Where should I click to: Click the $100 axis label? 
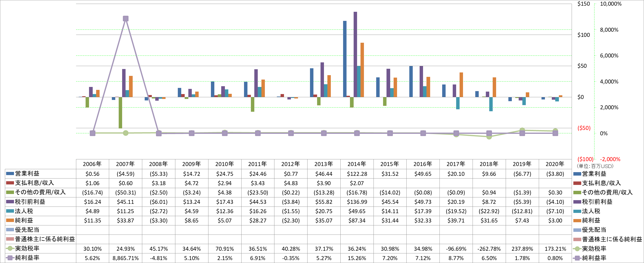coord(583,35)
